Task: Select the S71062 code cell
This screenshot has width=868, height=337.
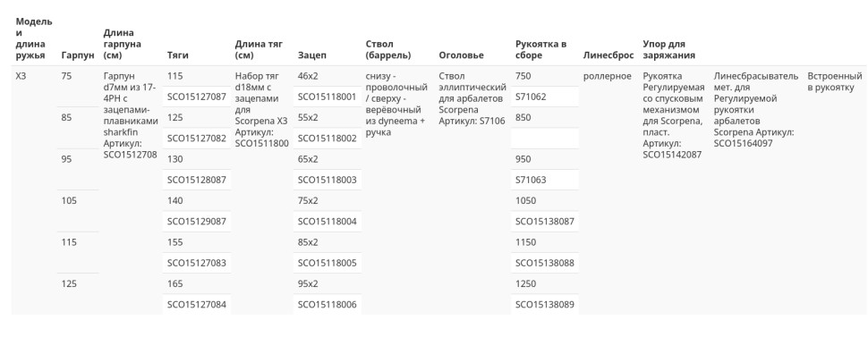Action: coord(545,97)
